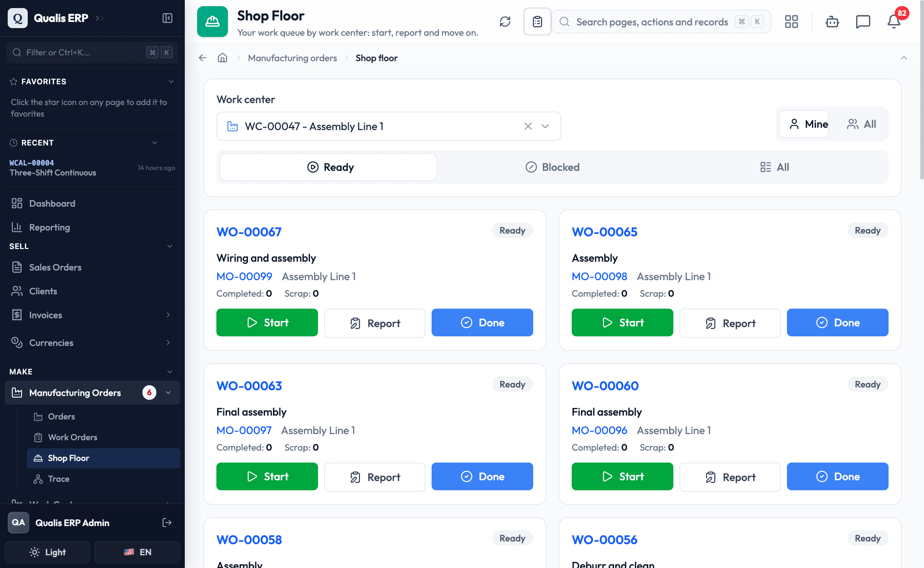Open the chat messages icon
924x568 pixels.
click(x=863, y=22)
